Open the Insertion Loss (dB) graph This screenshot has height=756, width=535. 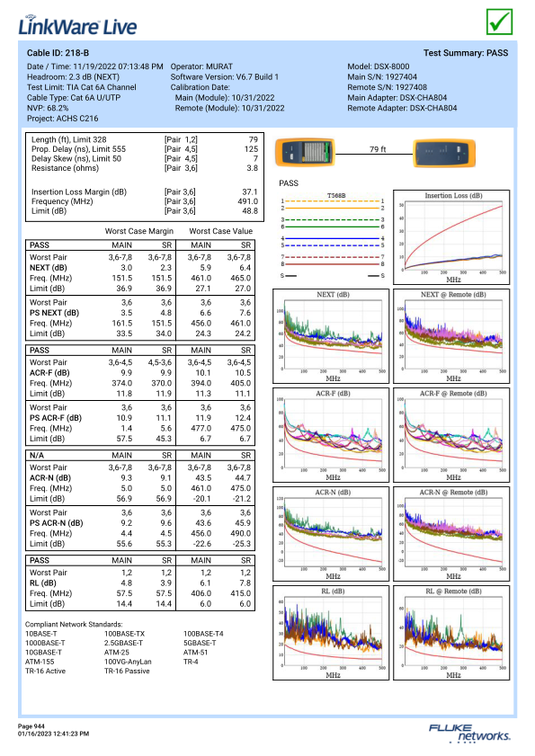point(451,236)
